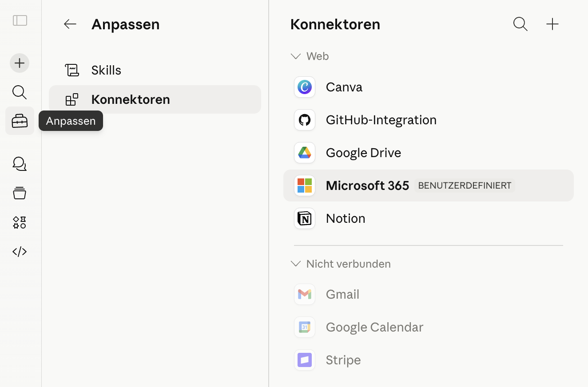Click the Notion connector icon
The image size is (588, 387).
point(305,218)
